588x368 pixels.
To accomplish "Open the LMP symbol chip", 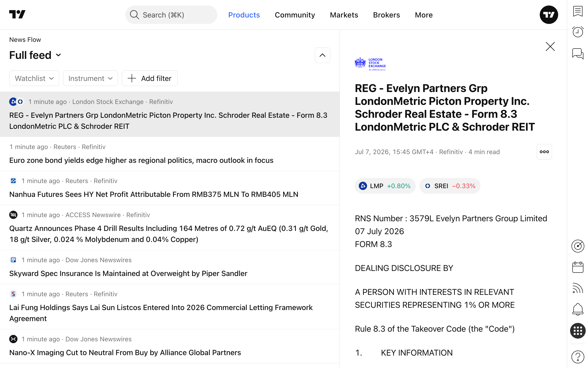I will click(385, 186).
